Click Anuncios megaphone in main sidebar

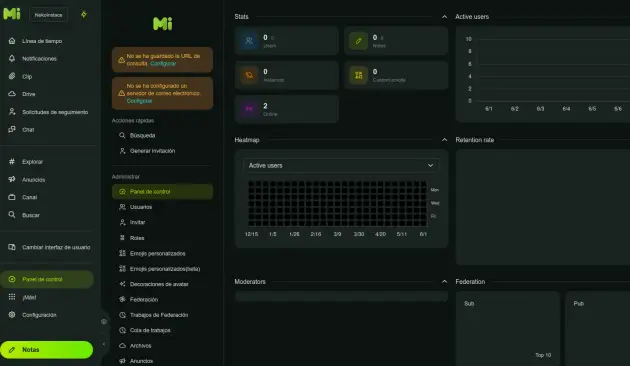click(x=12, y=179)
